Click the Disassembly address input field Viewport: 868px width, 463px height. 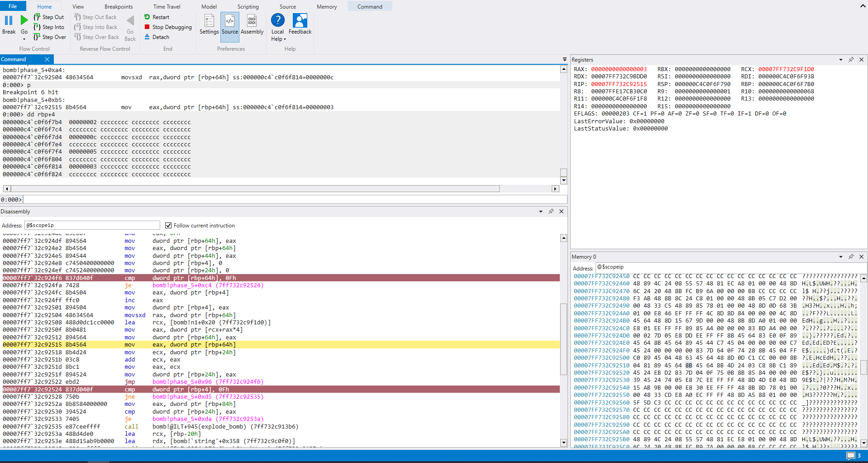click(92, 225)
